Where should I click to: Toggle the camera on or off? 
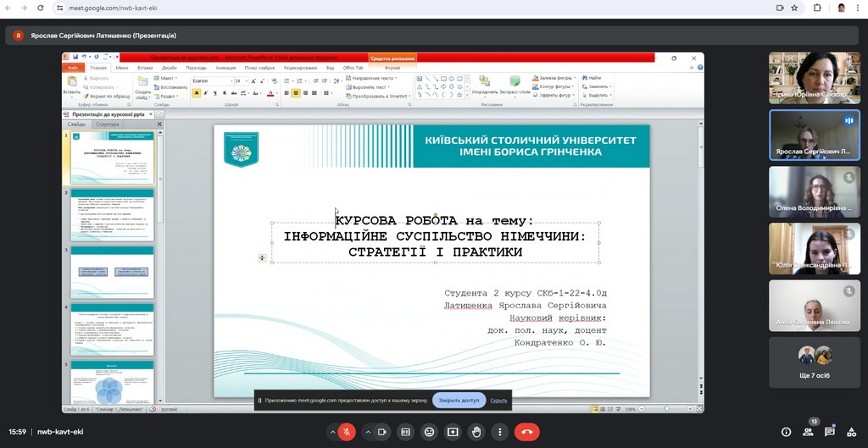pos(383,432)
